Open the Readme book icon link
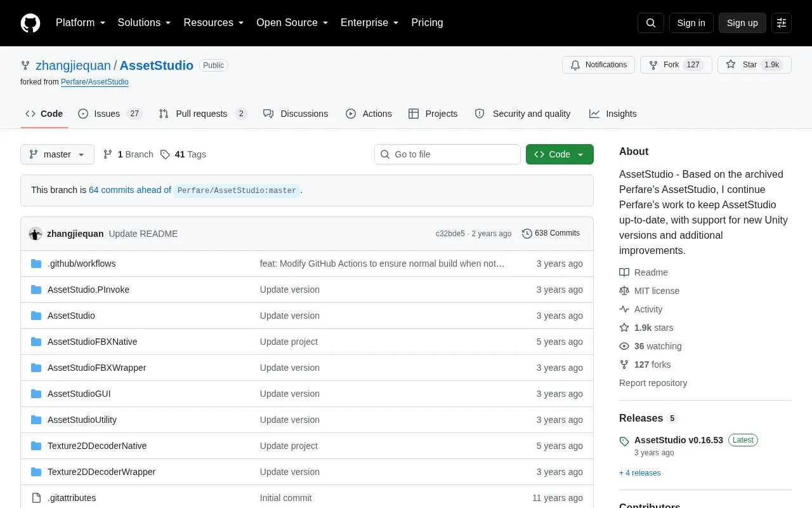The width and height of the screenshot is (812, 508). (x=624, y=272)
